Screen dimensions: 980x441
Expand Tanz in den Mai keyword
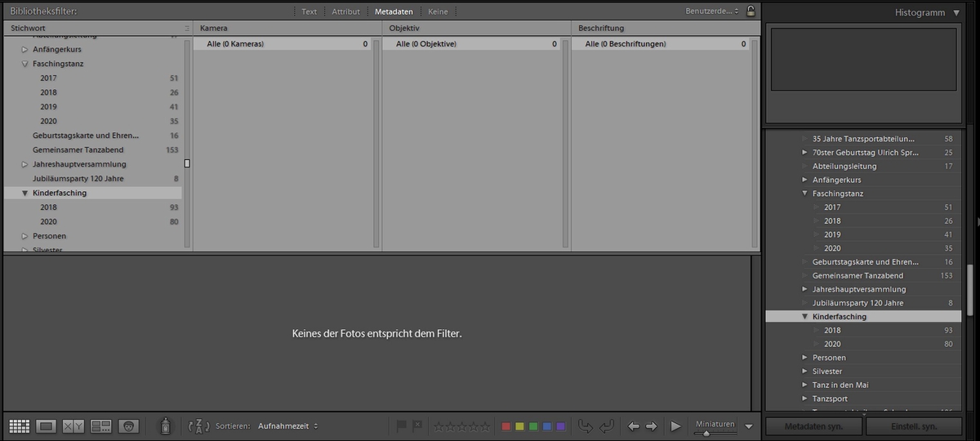(805, 385)
